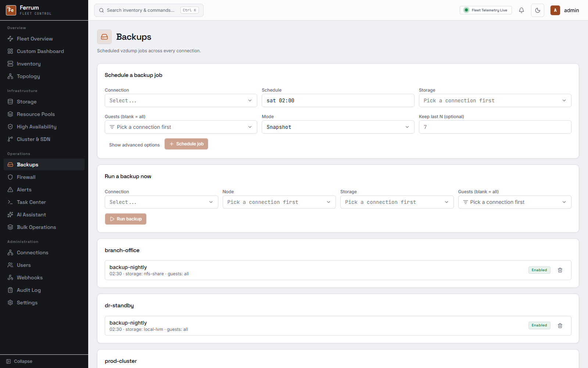
Task: Click the AI Assistant sparkle icon
Action: (10, 215)
